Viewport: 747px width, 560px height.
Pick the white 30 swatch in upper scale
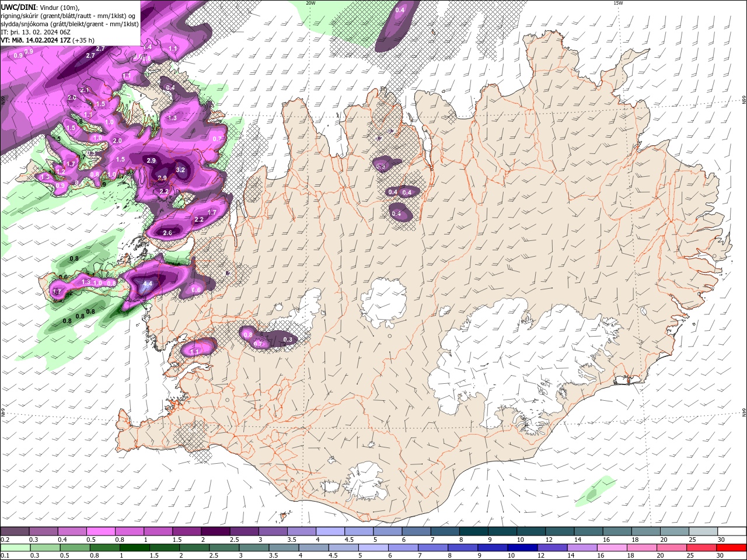[x=732, y=531]
